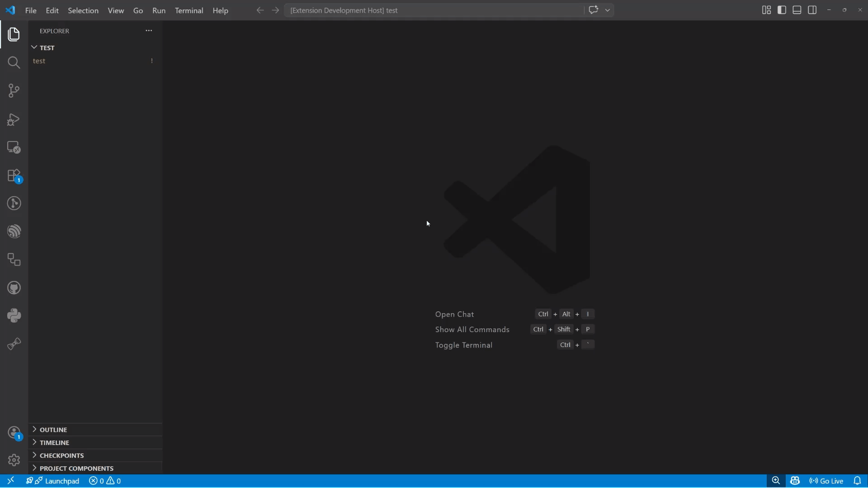Collapse the TEST folder section

pos(95,47)
